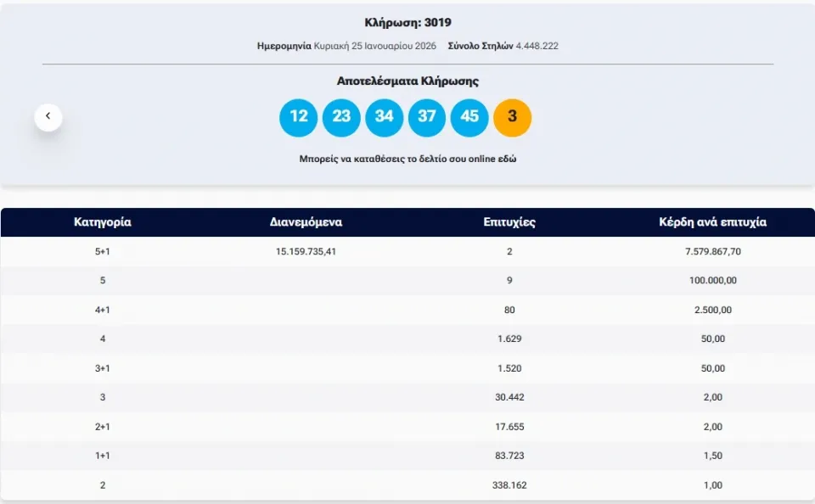Screen dimensions: 815x504
Task: Click the distributed amount 15.159.735,41
Action: tap(306, 251)
